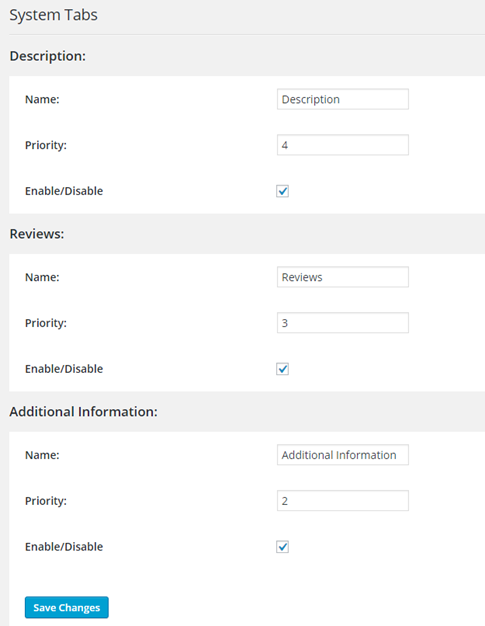485x626 pixels.
Task: Toggle the Additional Information Enable/Disable checkbox
Action: [x=282, y=547]
